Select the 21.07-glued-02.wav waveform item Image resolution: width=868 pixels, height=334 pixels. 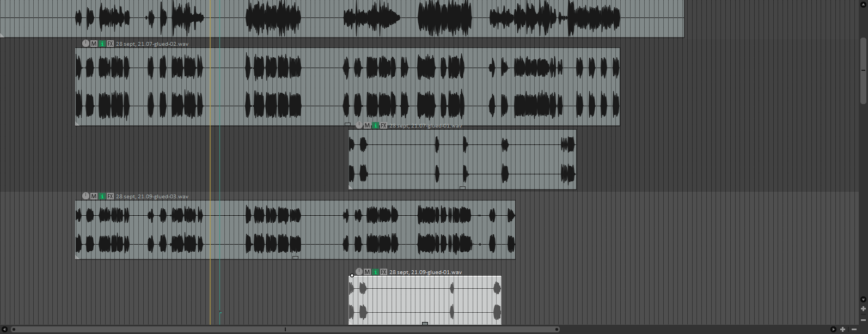[347, 87]
